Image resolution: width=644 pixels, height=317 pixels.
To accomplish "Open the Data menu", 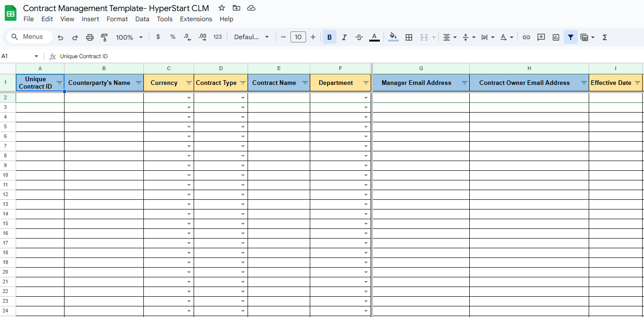I will pyautogui.click(x=142, y=19).
